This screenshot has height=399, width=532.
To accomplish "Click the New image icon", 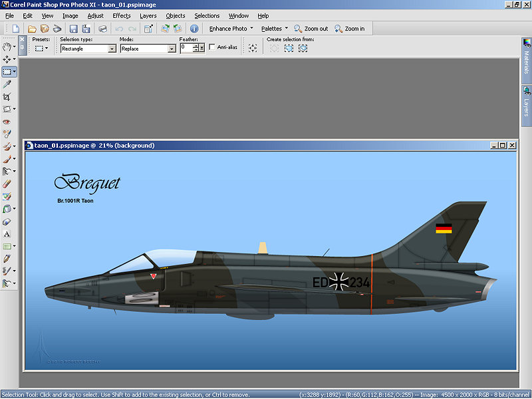I will pos(15,29).
